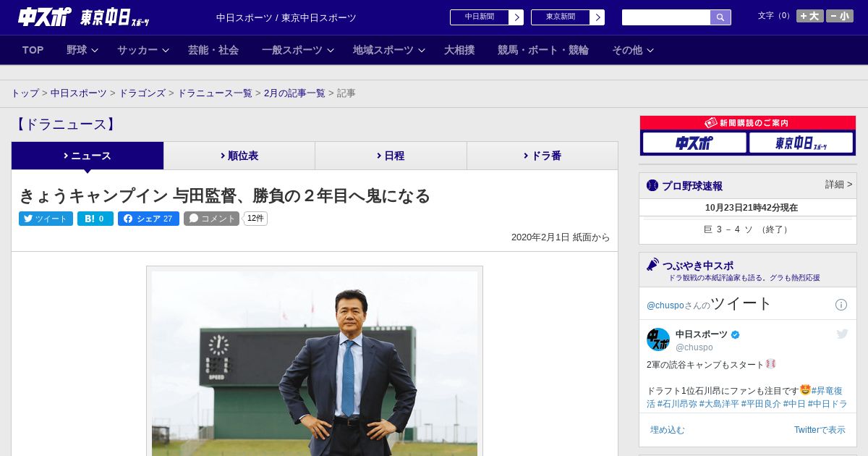Increase text size with ＋大 button
868x456 pixels.
pos(810,16)
